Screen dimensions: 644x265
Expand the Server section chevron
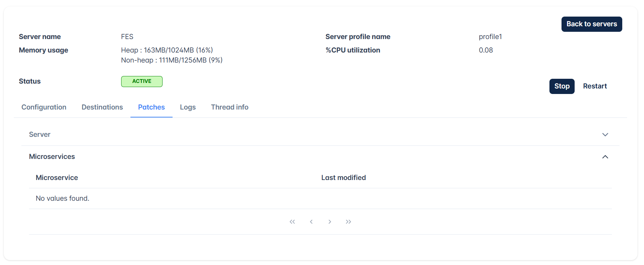(x=605, y=135)
